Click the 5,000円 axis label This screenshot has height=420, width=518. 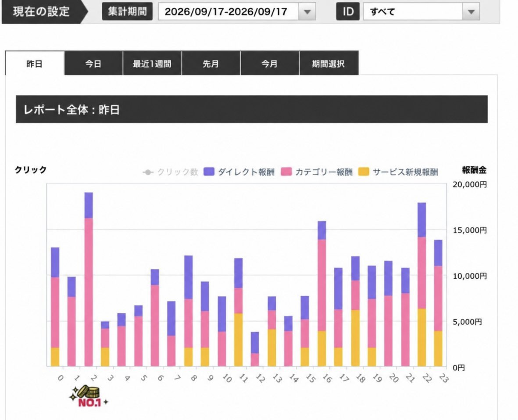click(x=467, y=322)
